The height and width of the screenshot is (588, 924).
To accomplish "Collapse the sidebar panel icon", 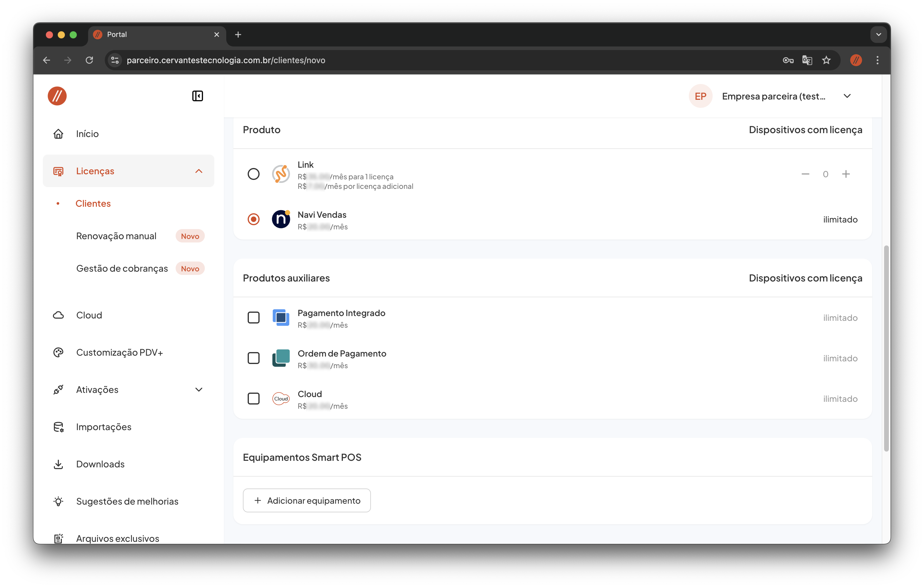I will pyautogui.click(x=198, y=96).
